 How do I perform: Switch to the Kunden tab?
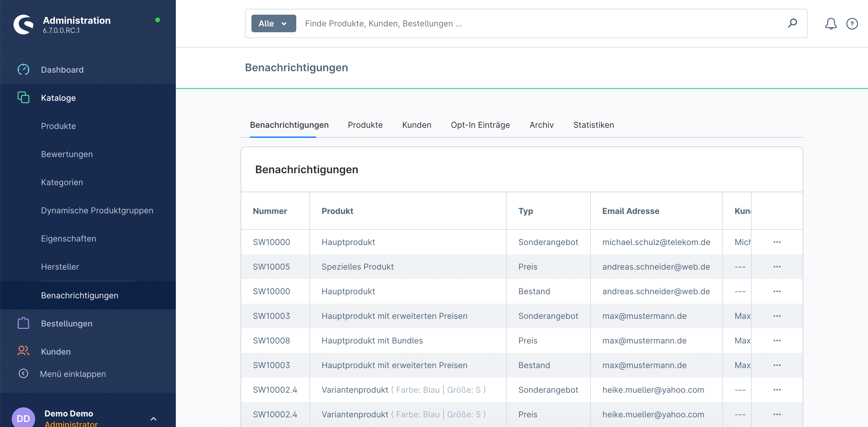416,125
